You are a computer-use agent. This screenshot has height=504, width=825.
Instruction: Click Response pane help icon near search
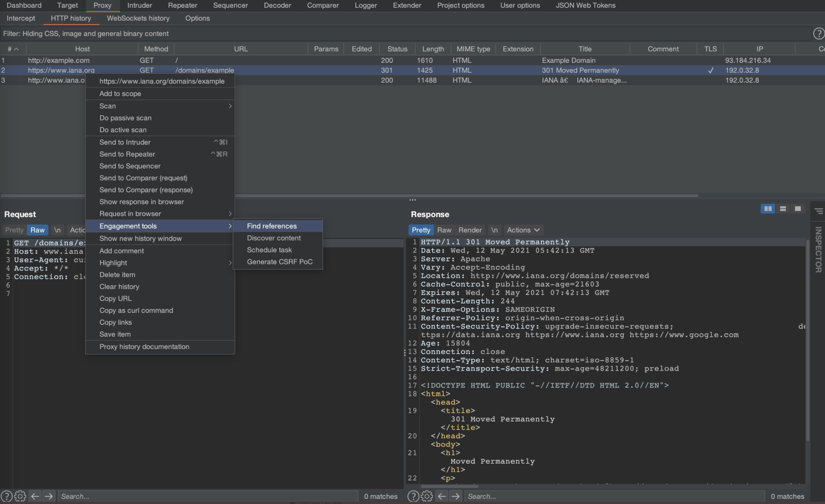(413, 496)
